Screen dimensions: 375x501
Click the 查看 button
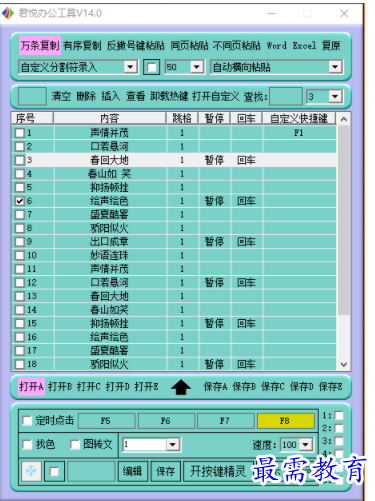coord(135,97)
